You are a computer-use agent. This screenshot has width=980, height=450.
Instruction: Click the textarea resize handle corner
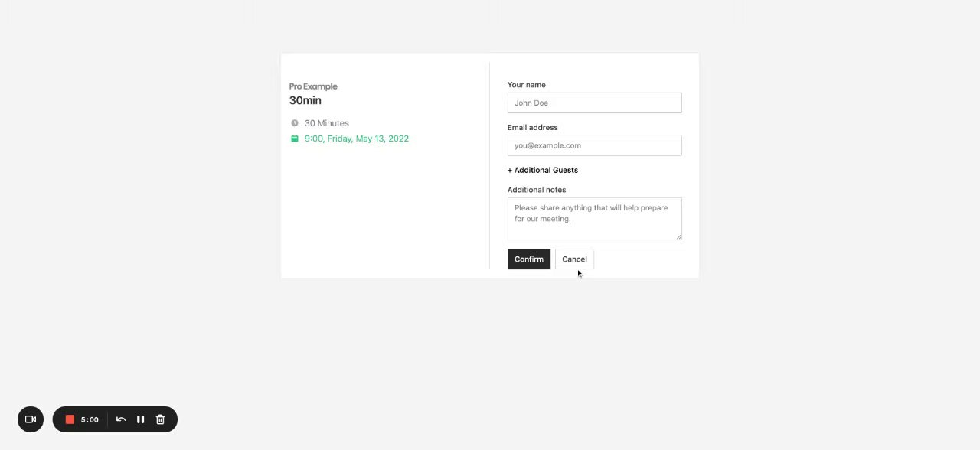click(x=678, y=236)
